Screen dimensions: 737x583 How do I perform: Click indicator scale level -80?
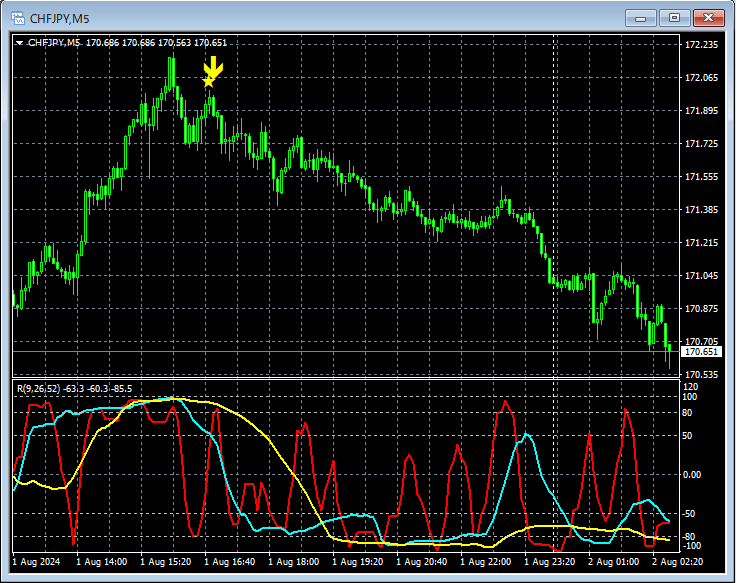(689, 536)
